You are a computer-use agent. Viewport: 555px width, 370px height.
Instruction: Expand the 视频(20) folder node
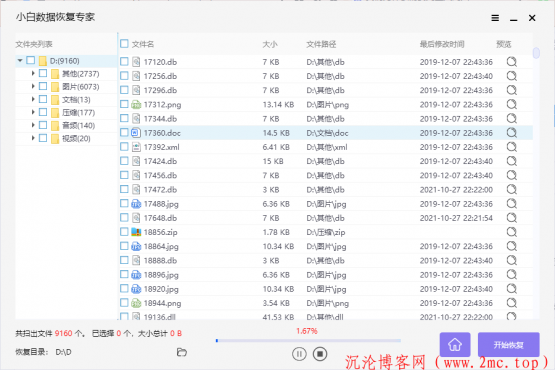(33, 138)
